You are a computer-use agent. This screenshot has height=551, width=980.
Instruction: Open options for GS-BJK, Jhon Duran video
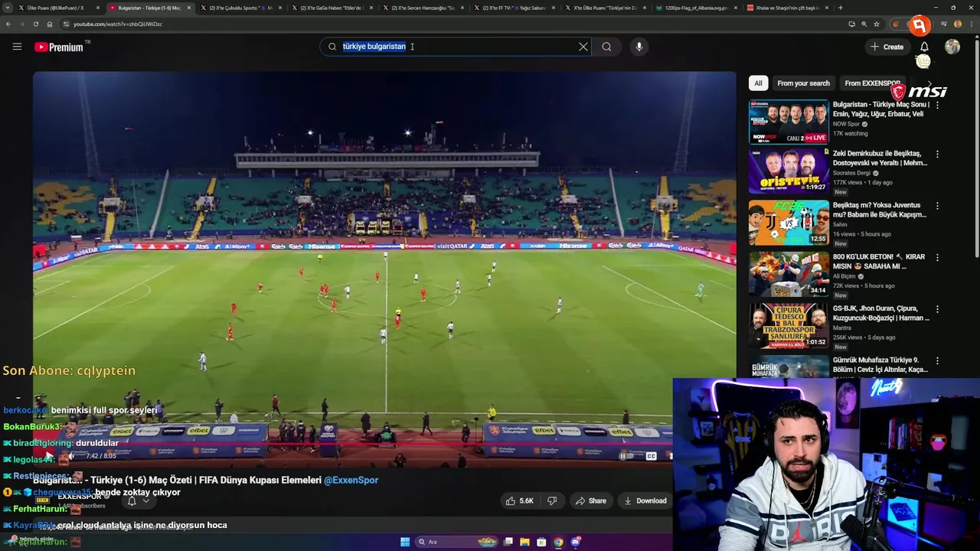coord(937,309)
